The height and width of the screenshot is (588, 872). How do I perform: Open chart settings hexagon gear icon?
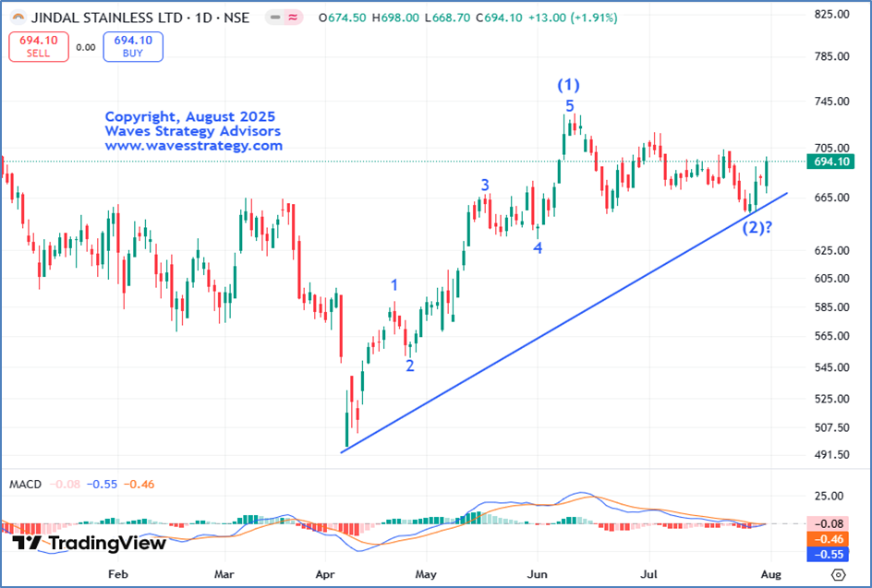839,575
